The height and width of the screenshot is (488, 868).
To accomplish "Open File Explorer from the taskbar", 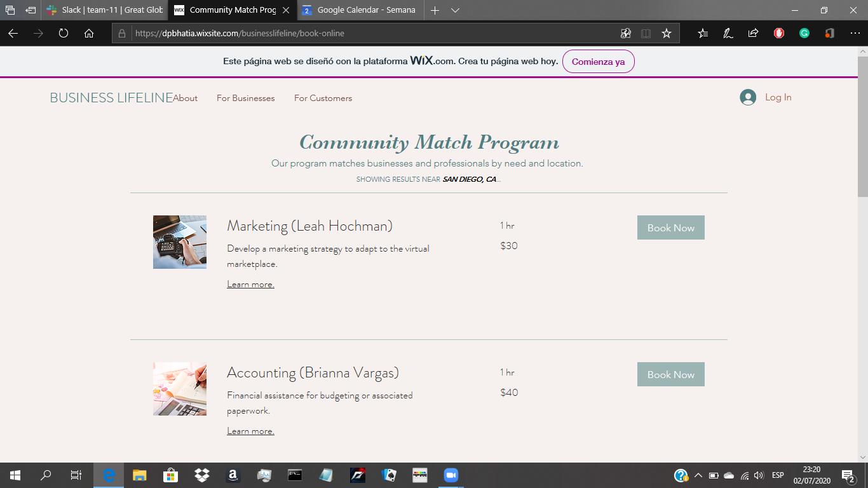I will point(140,475).
